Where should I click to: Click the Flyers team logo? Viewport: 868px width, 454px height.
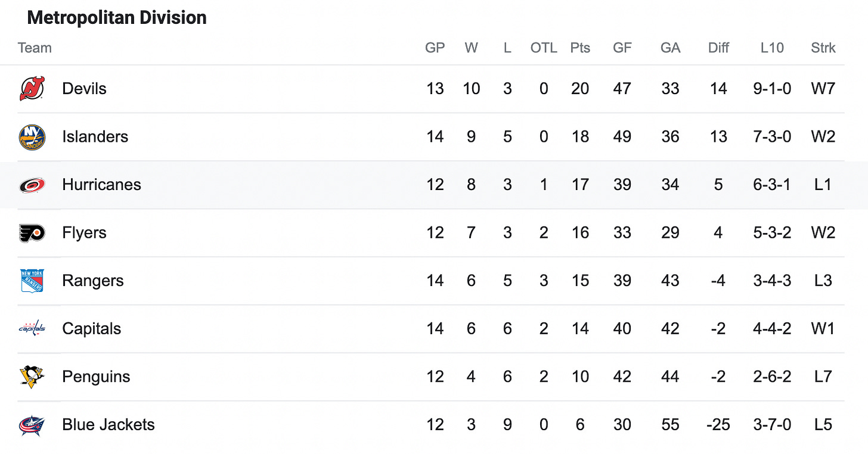[x=32, y=233]
